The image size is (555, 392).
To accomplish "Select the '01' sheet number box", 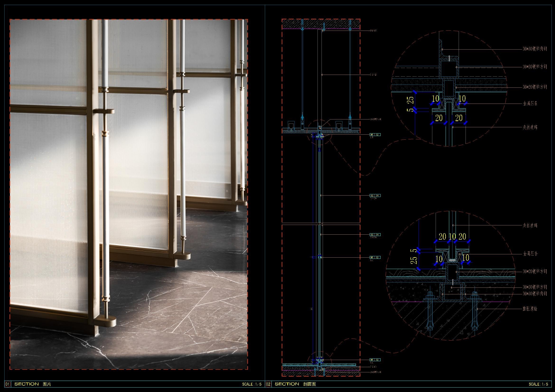I will [8, 384].
